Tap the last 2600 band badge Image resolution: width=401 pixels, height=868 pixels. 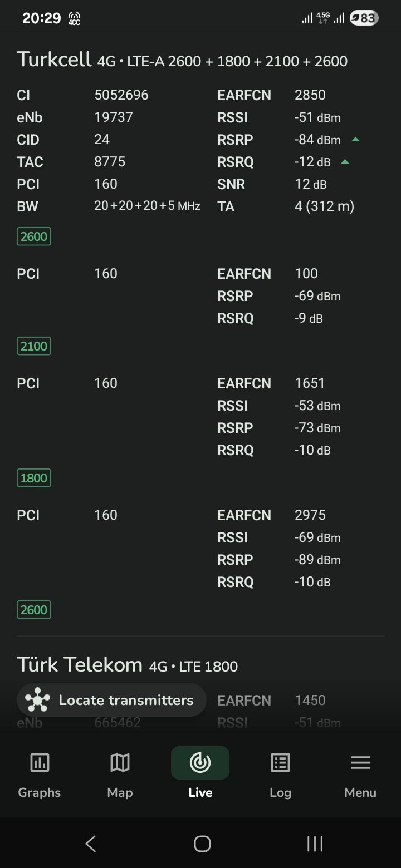pos(34,610)
